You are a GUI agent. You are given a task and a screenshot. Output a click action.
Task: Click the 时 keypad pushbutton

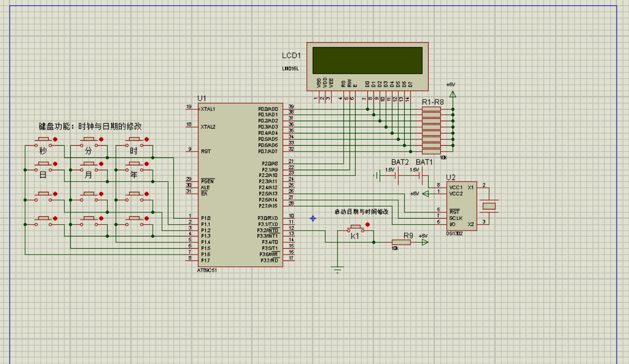[134, 143]
